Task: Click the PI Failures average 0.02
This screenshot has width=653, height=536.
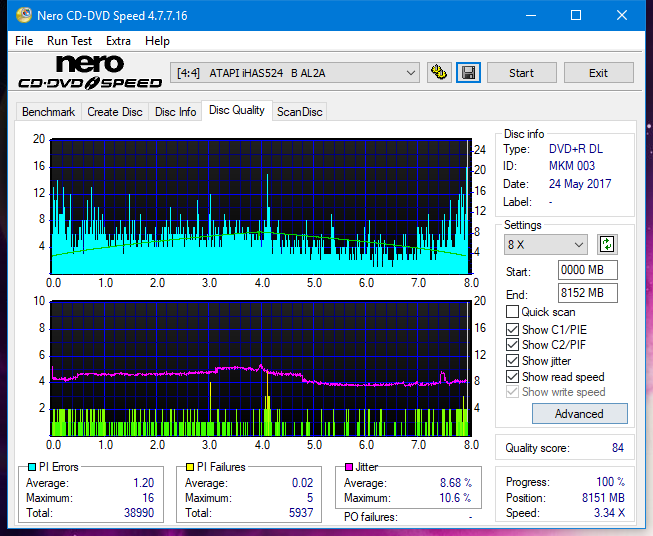Action: [x=302, y=483]
